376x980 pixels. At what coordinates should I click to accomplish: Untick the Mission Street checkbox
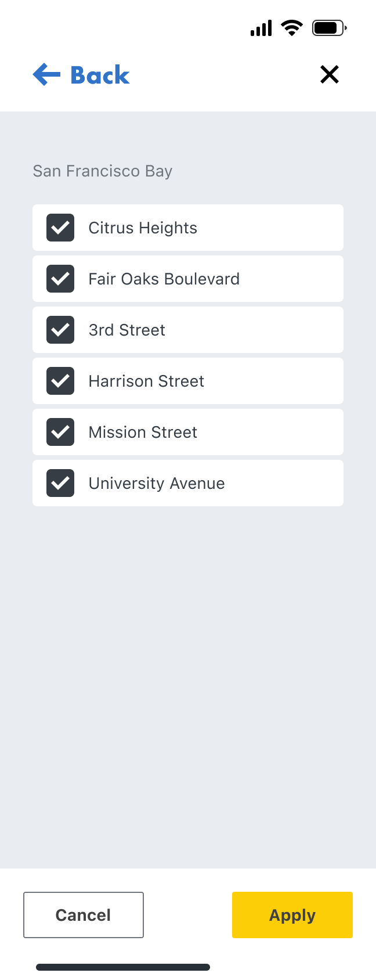[60, 432]
